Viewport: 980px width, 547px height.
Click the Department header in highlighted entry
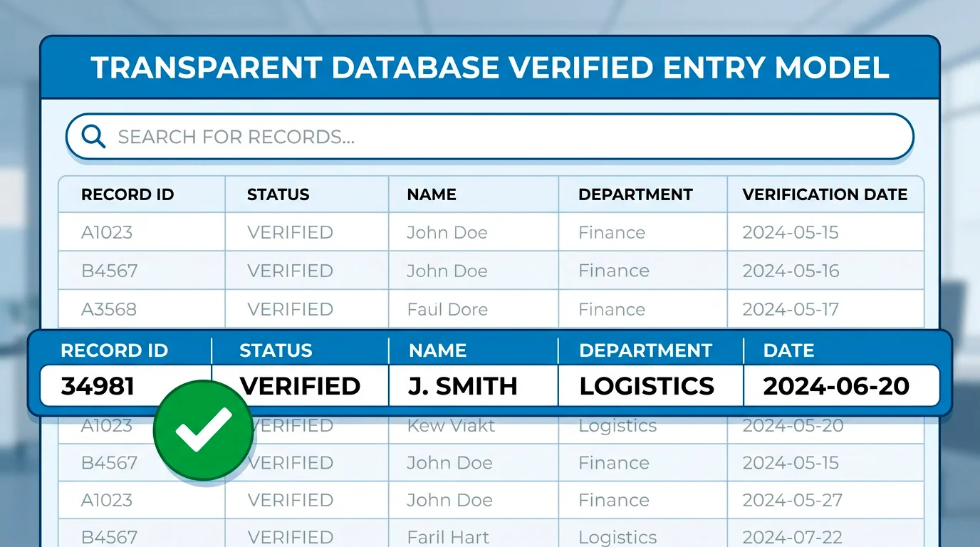(x=645, y=350)
